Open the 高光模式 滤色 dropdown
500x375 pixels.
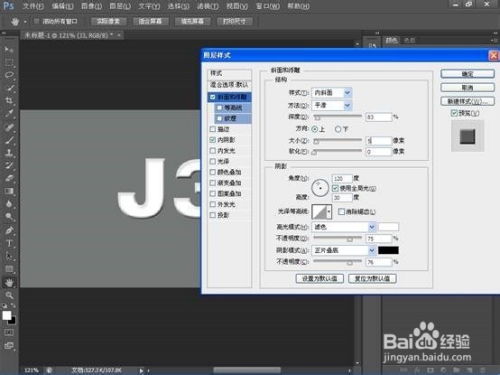(344, 227)
